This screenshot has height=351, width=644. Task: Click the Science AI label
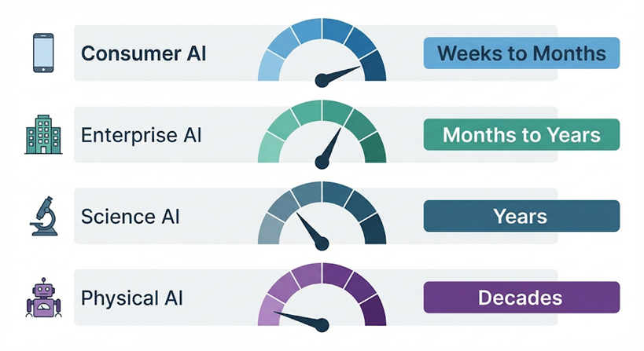[x=130, y=216]
